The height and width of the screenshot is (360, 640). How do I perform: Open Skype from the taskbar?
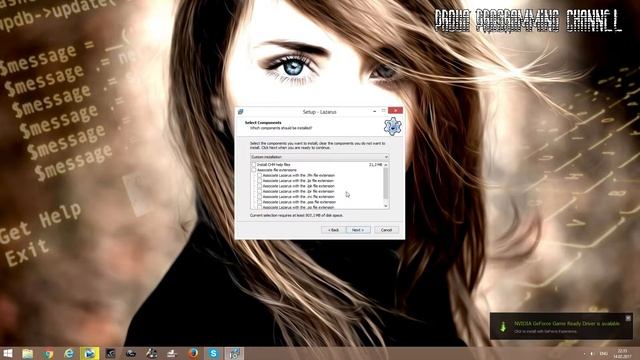213,353
